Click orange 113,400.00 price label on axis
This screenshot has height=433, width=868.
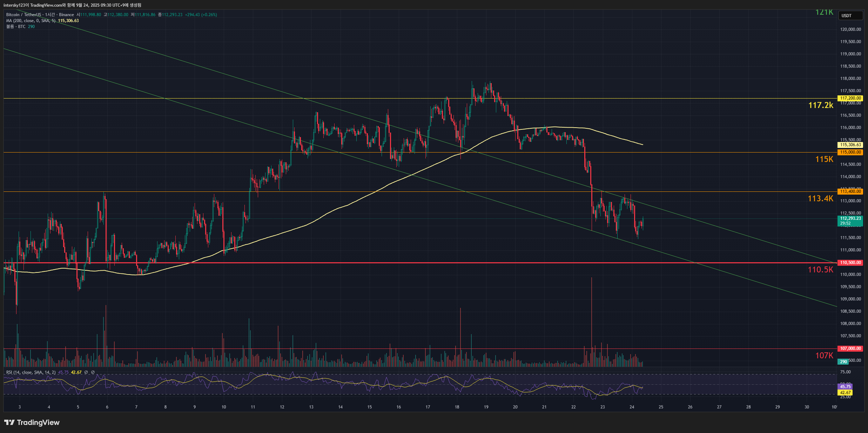click(x=850, y=191)
